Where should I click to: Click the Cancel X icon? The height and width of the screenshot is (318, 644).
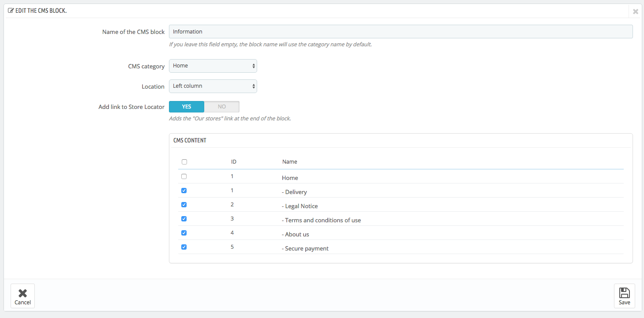22,293
